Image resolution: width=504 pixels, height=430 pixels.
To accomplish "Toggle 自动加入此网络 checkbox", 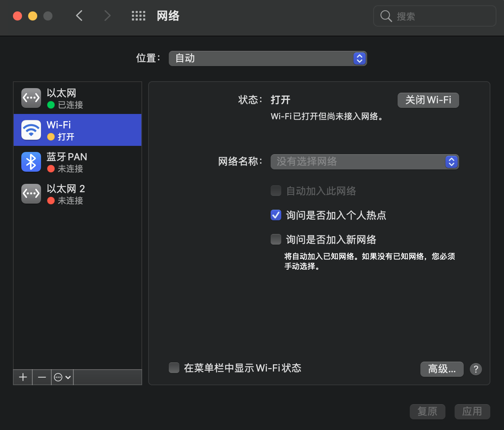I will [276, 191].
